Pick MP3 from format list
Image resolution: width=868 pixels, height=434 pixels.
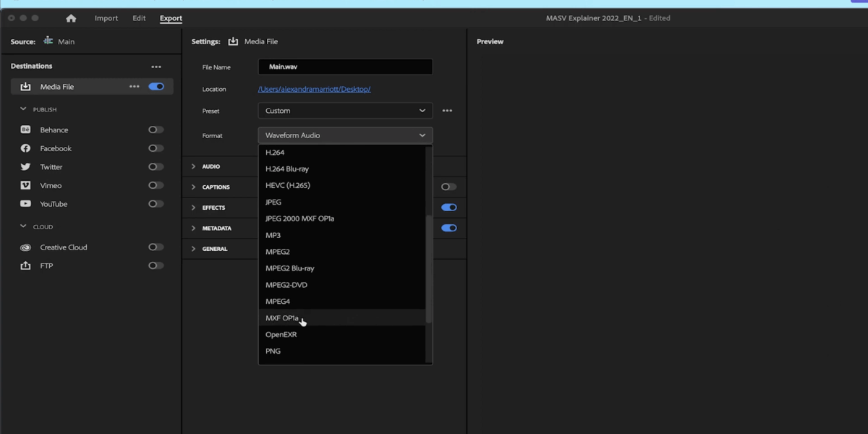click(341, 235)
